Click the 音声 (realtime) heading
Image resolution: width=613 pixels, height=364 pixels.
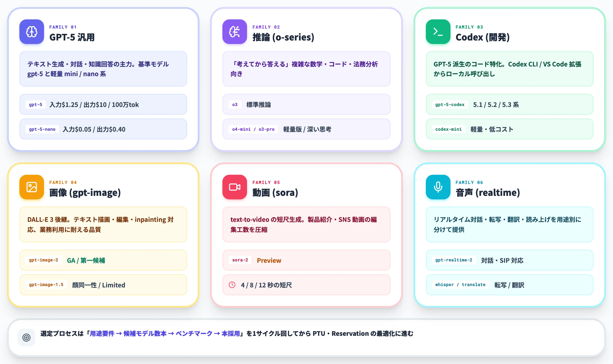point(487,193)
